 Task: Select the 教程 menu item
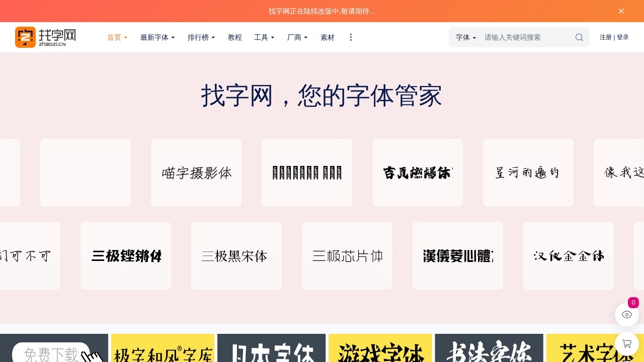[x=234, y=37]
